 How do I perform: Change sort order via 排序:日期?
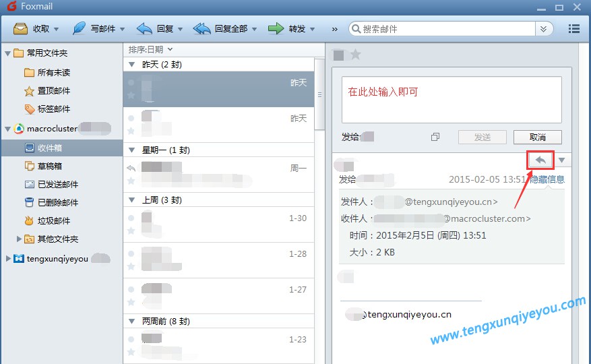pyautogui.click(x=150, y=49)
